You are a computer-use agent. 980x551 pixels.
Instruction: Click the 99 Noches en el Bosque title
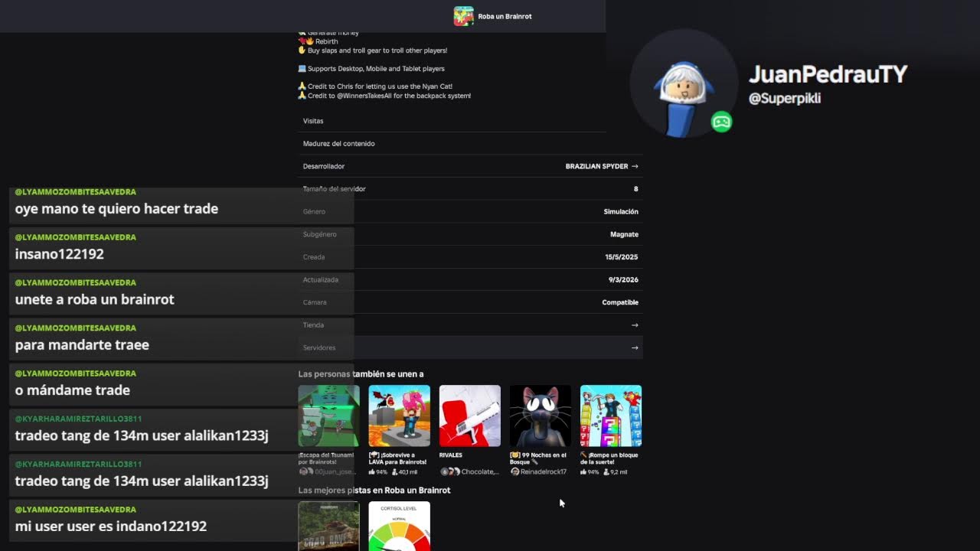point(539,458)
